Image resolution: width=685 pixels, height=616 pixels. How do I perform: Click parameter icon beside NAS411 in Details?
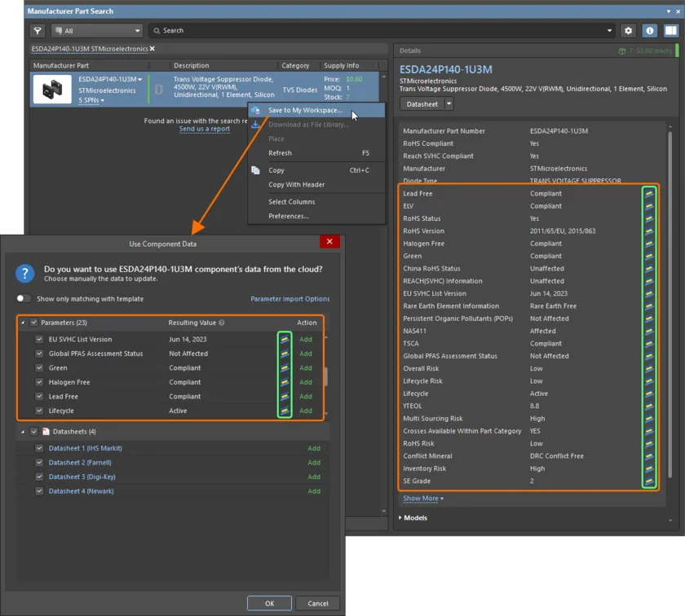pos(649,331)
